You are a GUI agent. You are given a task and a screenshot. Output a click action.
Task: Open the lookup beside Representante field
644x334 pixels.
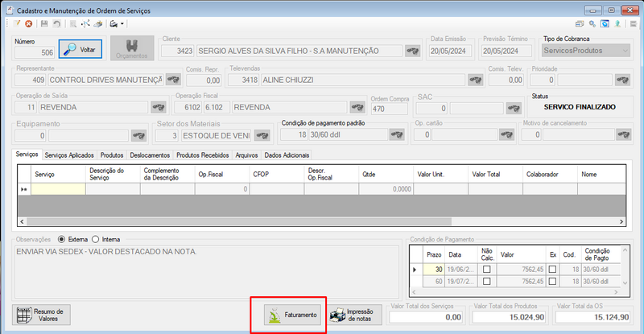click(173, 80)
